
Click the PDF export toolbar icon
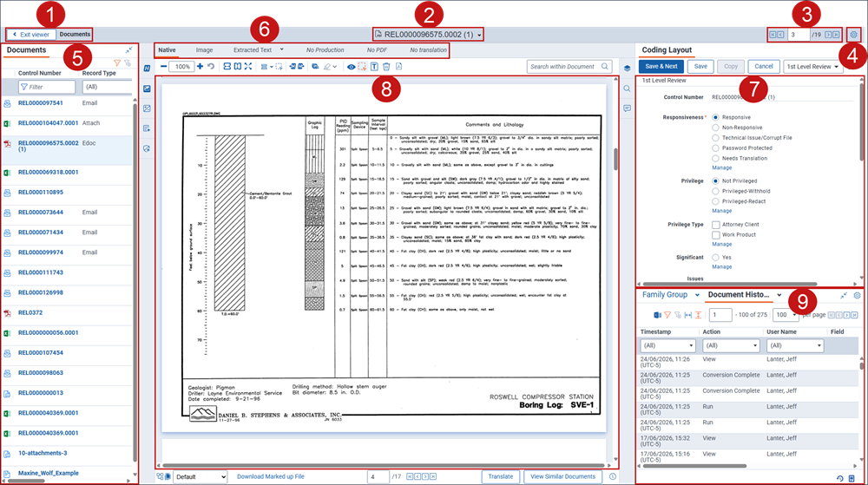pos(398,67)
